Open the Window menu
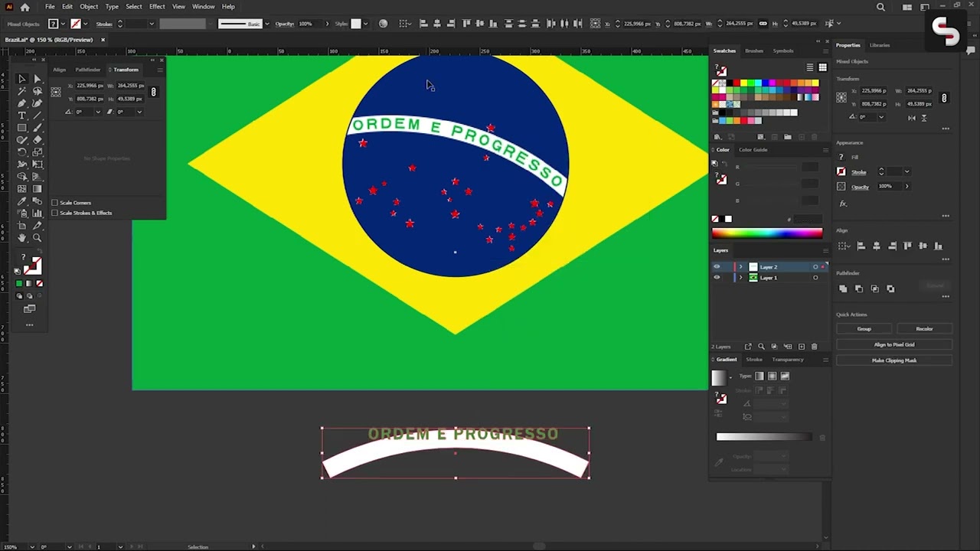Viewport: 980px width, 551px height. pos(203,7)
